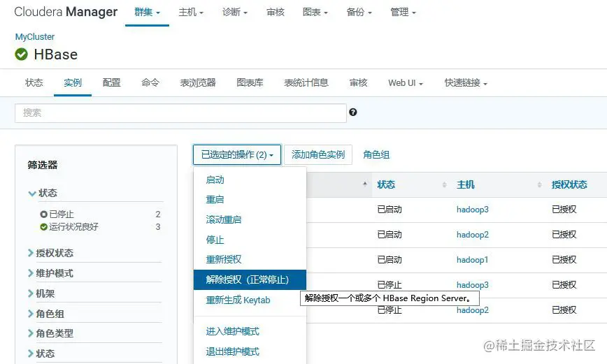Click the green HBase health status icon
Screen dimensions: 607x364
pos(21,54)
